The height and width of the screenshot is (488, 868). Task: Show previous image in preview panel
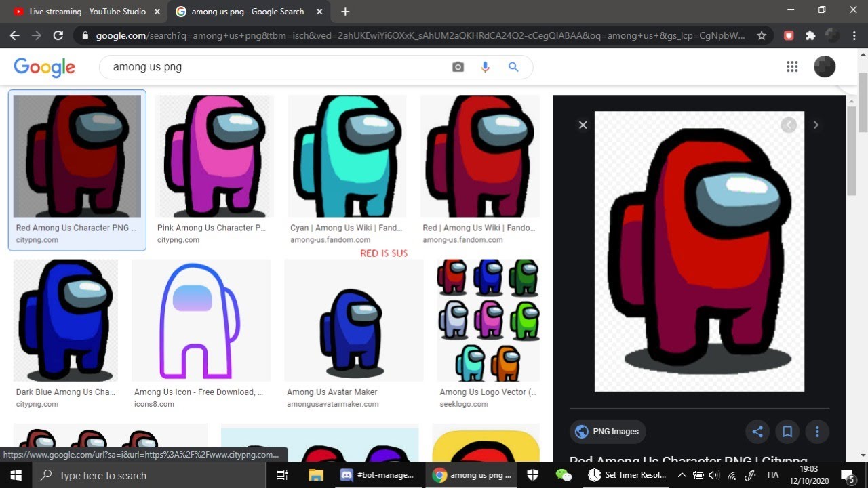pyautogui.click(x=788, y=125)
